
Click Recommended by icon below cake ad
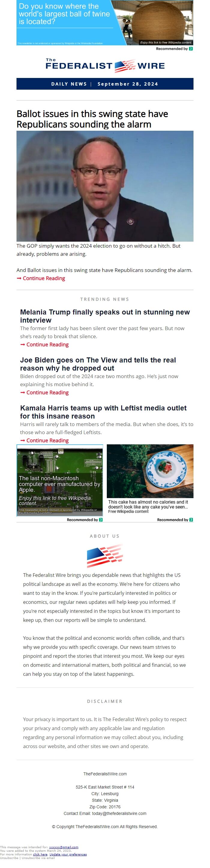[x=191, y=520]
